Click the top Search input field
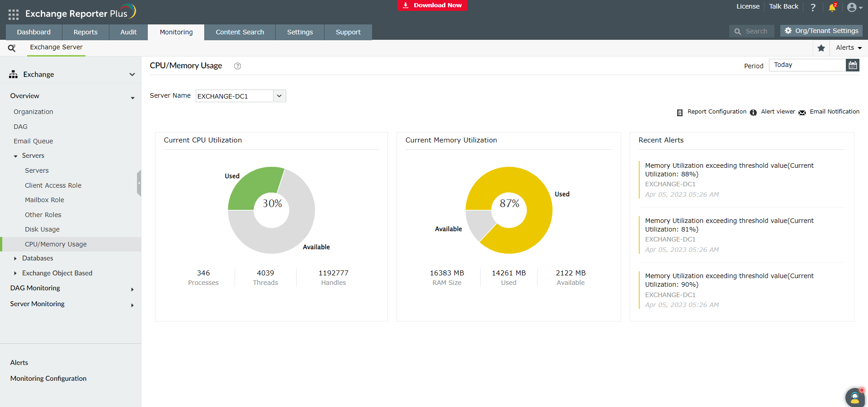 pyautogui.click(x=752, y=31)
